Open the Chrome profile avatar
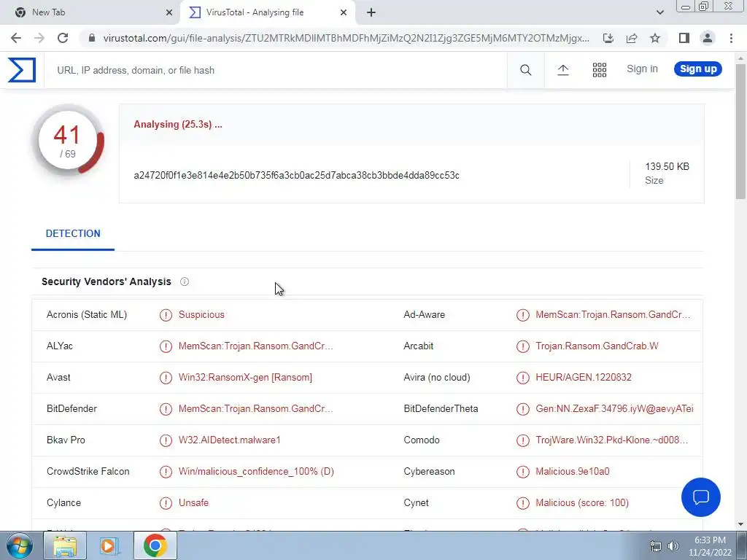 coord(708,38)
